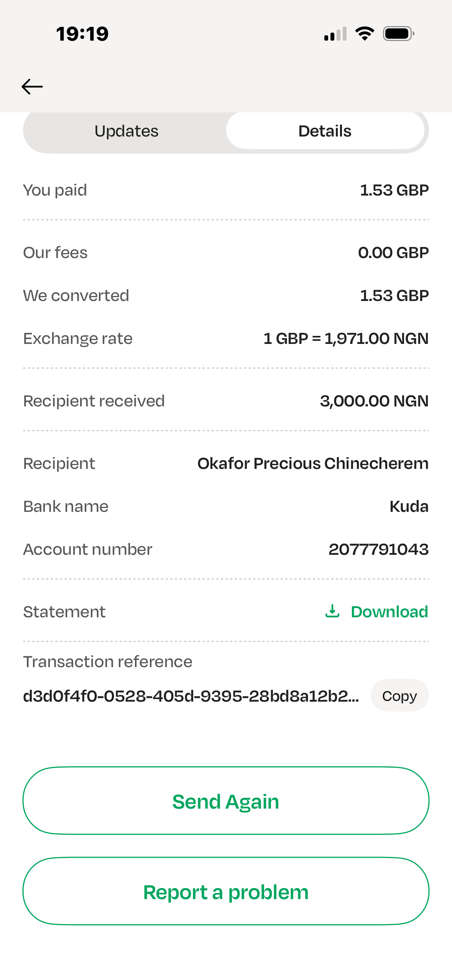Tap recipient name Okafor Precious Chinecherem
This screenshot has height=980, width=452.
pyautogui.click(x=313, y=464)
